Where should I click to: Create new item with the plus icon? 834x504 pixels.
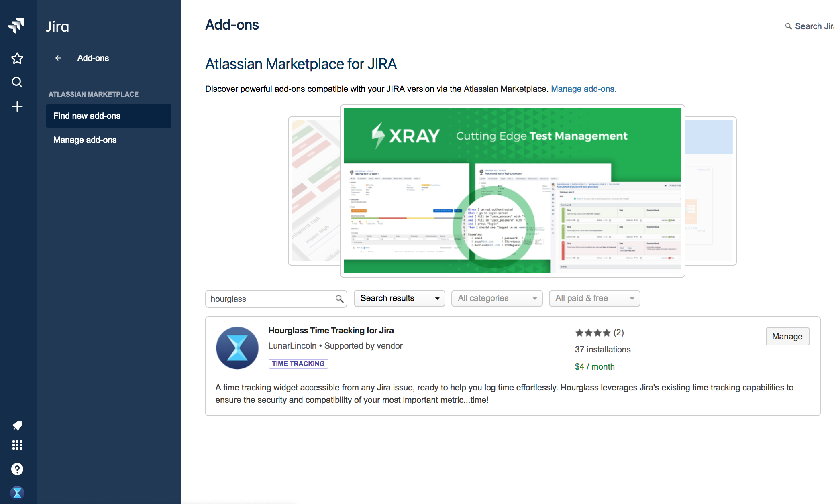(x=17, y=106)
